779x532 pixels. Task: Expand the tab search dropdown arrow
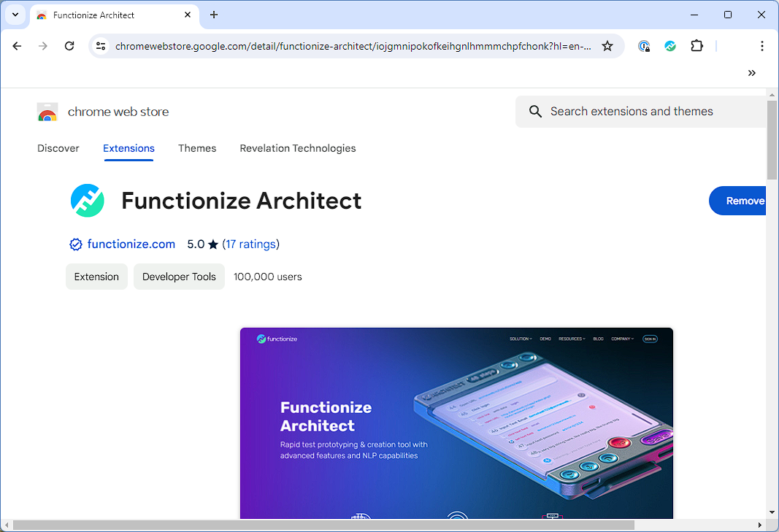coord(15,15)
